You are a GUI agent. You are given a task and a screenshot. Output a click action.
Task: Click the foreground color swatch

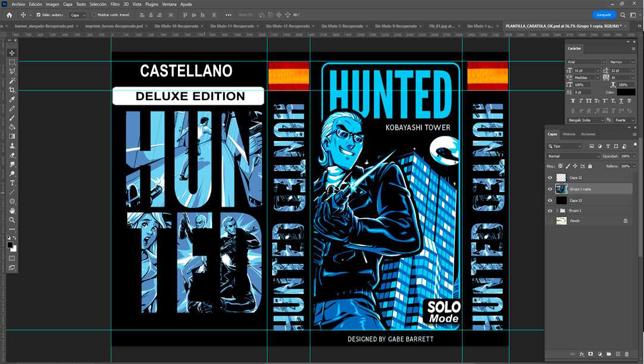[10, 245]
